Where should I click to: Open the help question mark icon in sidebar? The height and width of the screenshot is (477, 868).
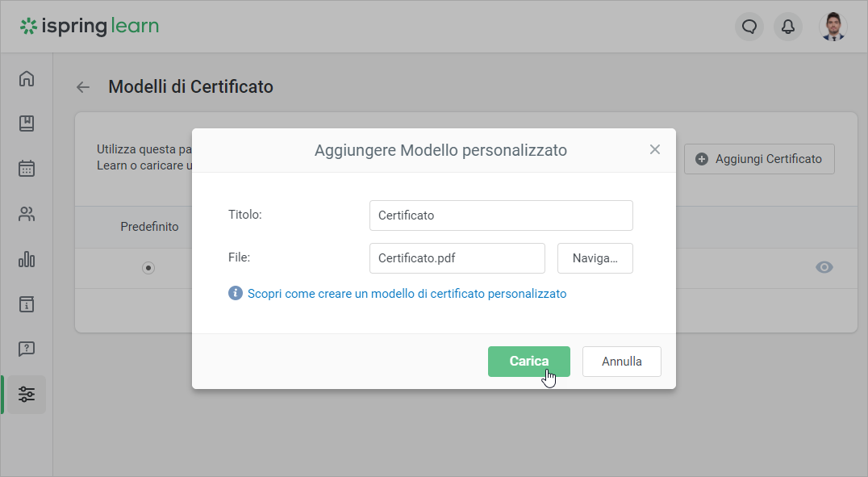pyautogui.click(x=27, y=349)
